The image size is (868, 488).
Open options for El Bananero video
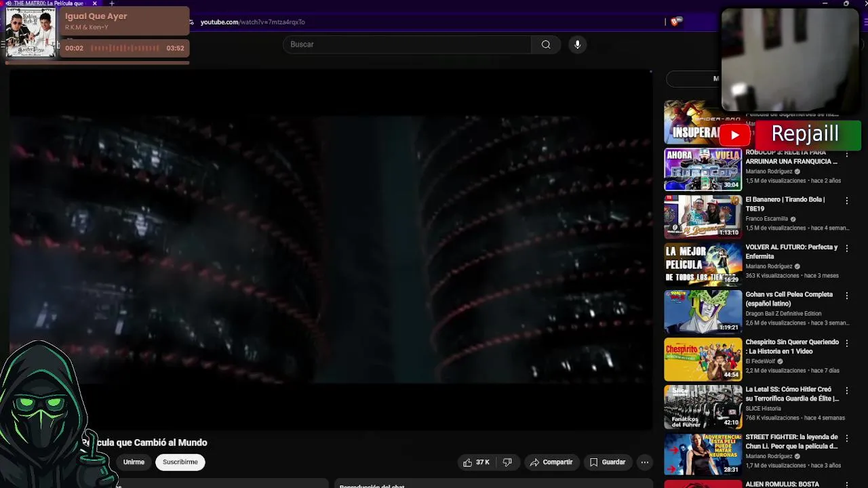846,201
